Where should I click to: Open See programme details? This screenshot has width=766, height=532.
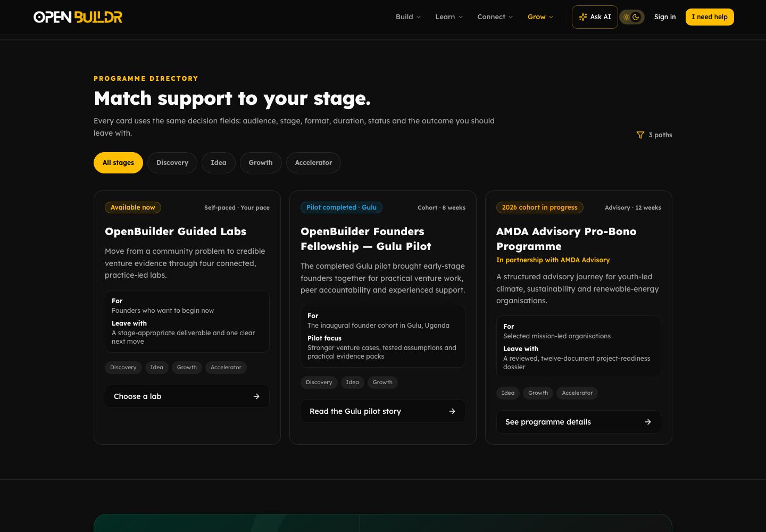tap(579, 422)
